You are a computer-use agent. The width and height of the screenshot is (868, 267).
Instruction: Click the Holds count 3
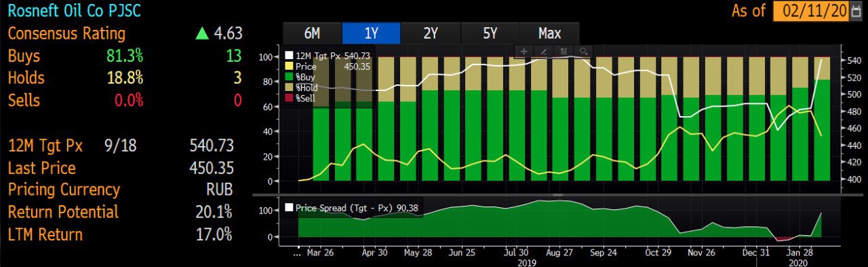click(x=238, y=78)
